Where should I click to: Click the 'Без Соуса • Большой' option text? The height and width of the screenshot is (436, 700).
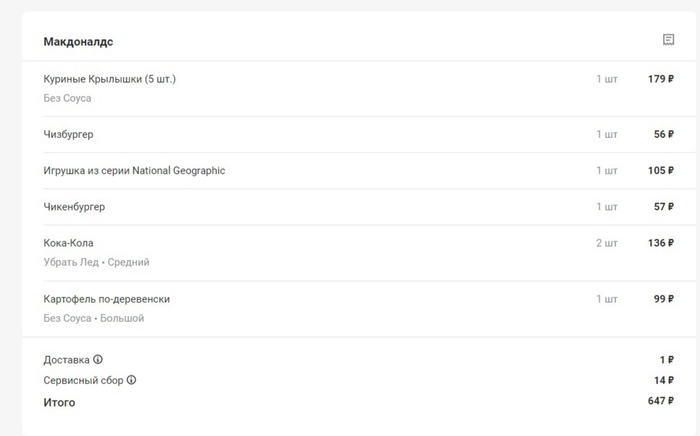tap(94, 318)
